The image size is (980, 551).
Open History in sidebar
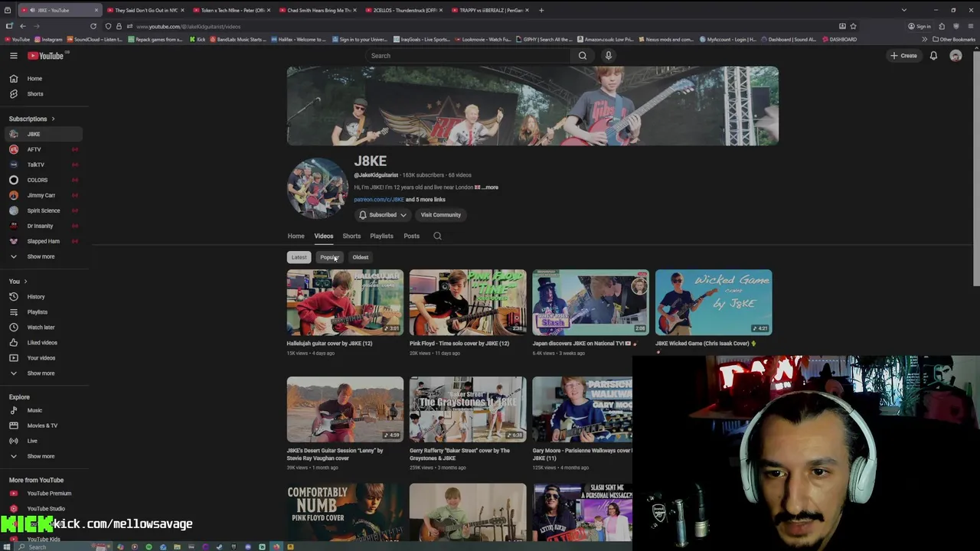[x=44, y=297]
